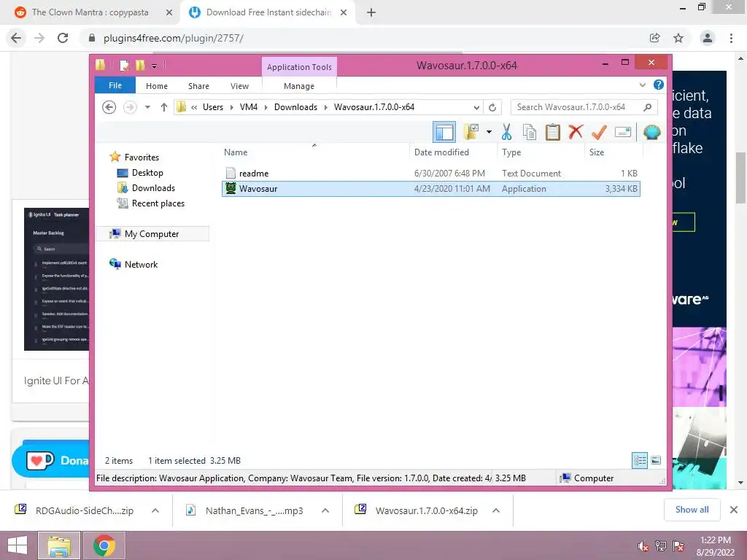Open the File menu tab
The width and height of the screenshot is (747, 560).
click(115, 86)
